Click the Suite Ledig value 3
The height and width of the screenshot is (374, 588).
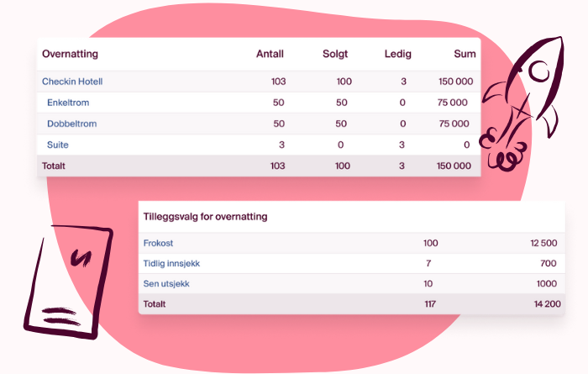[x=402, y=145]
